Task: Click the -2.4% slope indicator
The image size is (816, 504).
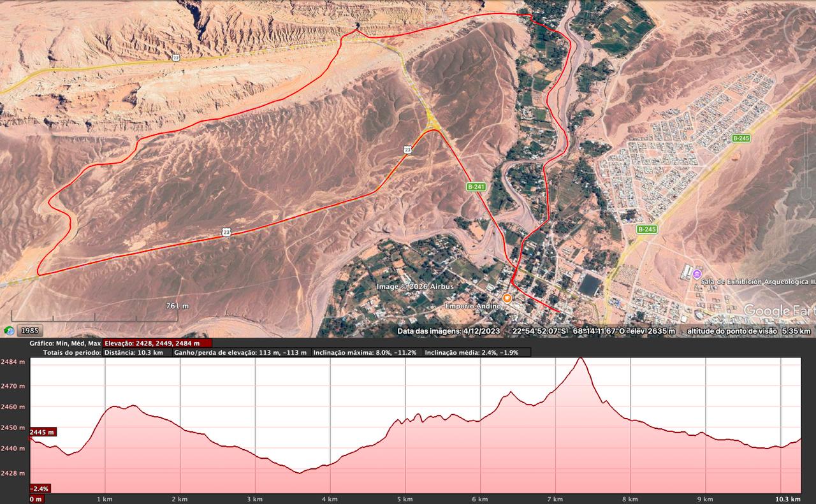Action: tap(40, 489)
